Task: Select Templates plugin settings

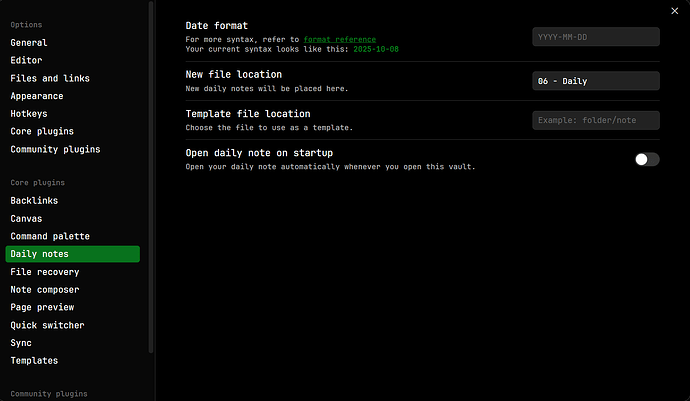Action: [x=34, y=361]
